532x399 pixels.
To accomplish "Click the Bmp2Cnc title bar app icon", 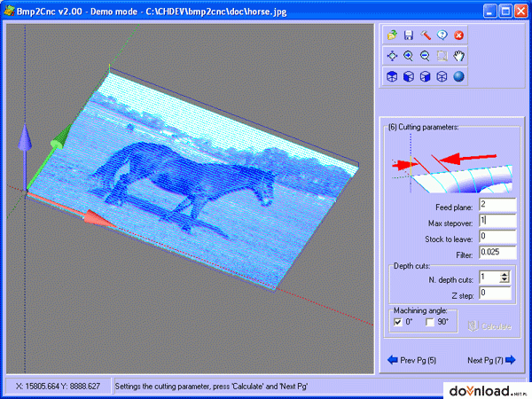I will click(x=9, y=12).
